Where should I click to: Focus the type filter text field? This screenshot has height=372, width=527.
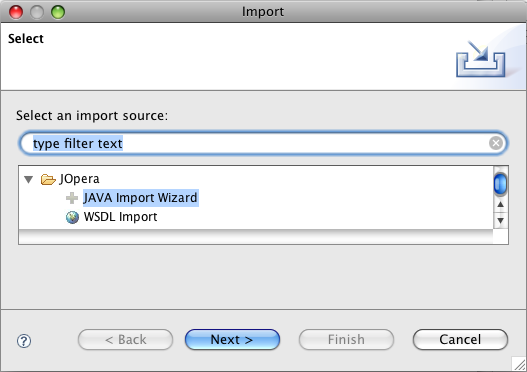pos(263,143)
